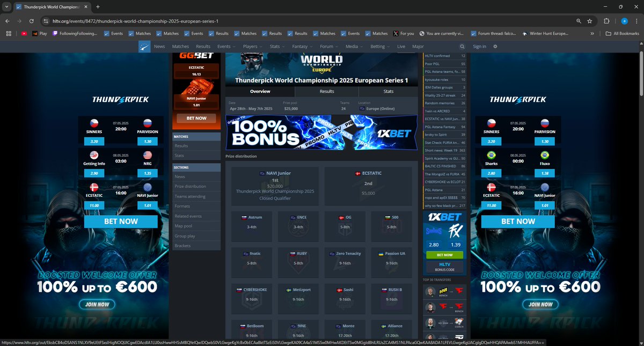Click the Sign in link
Screen dimensions: 644x346
point(479,47)
